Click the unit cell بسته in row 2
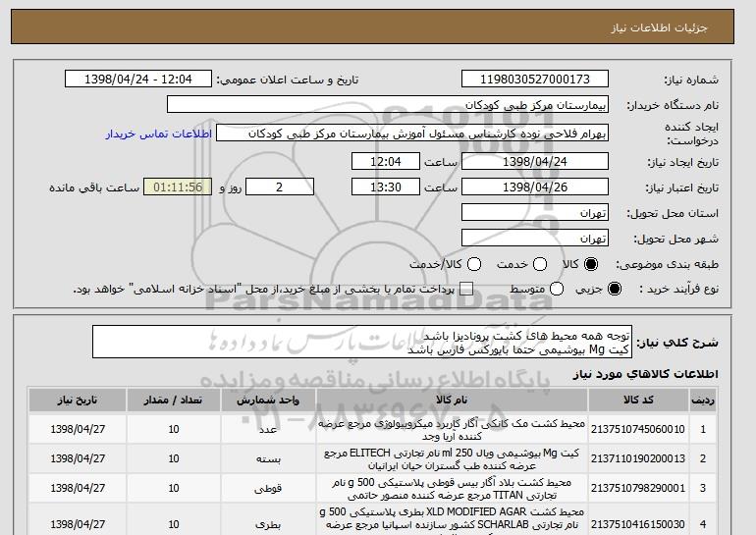 click(x=268, y=458)
